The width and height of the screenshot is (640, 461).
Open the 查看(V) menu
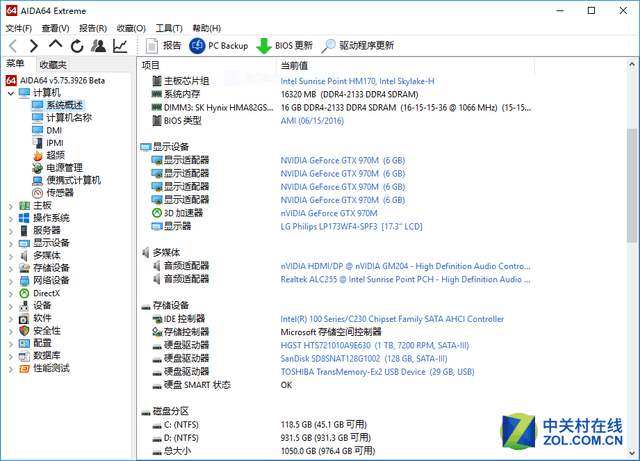(56, 28)
